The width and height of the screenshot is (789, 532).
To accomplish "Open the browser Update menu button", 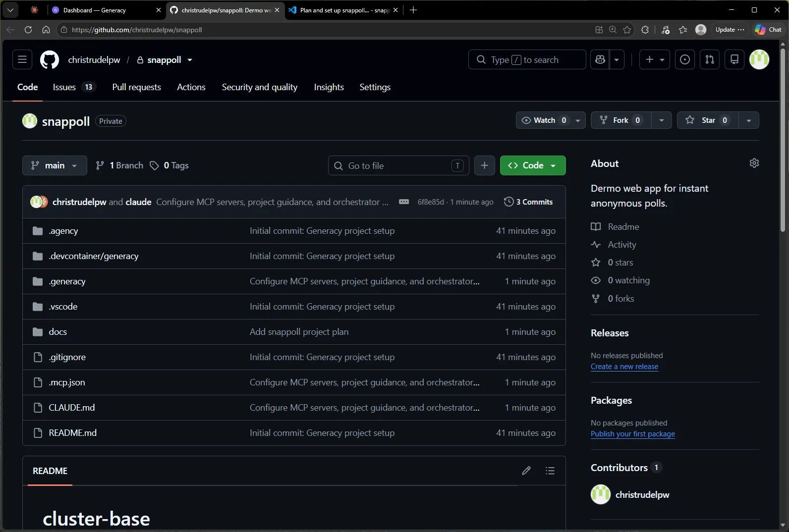I will (730, 30).
